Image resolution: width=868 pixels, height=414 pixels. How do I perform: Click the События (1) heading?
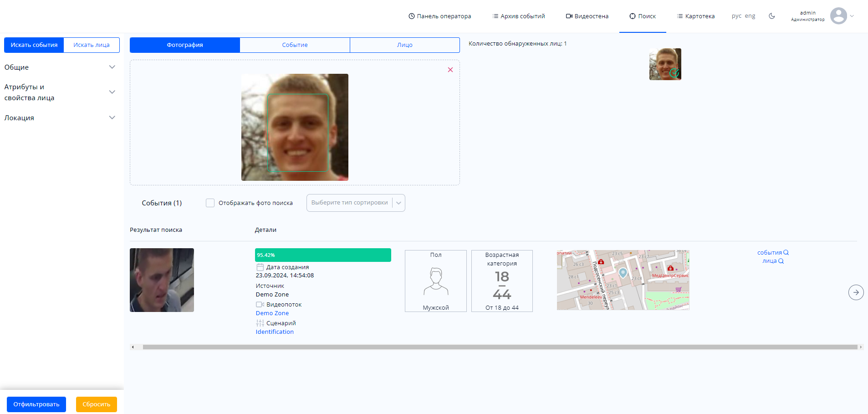click(162, 203)
